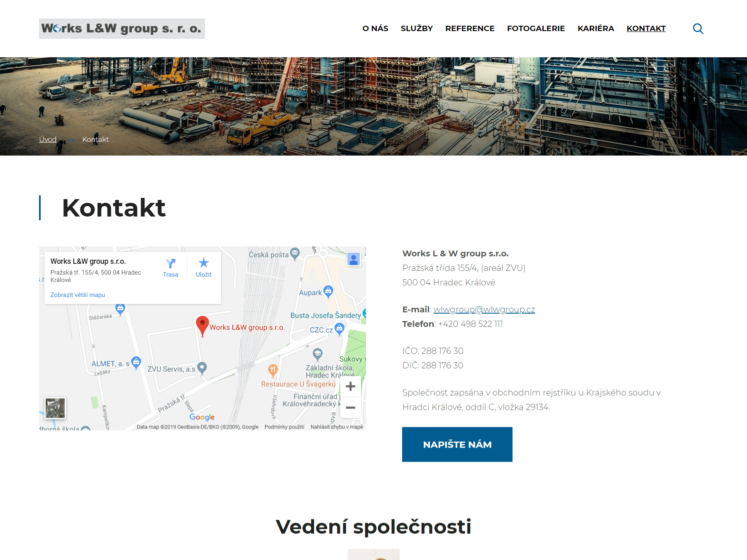Click the NAPIŠTE NÁM button
This screenshot has height=560, width=747.
tap(457, 444)
